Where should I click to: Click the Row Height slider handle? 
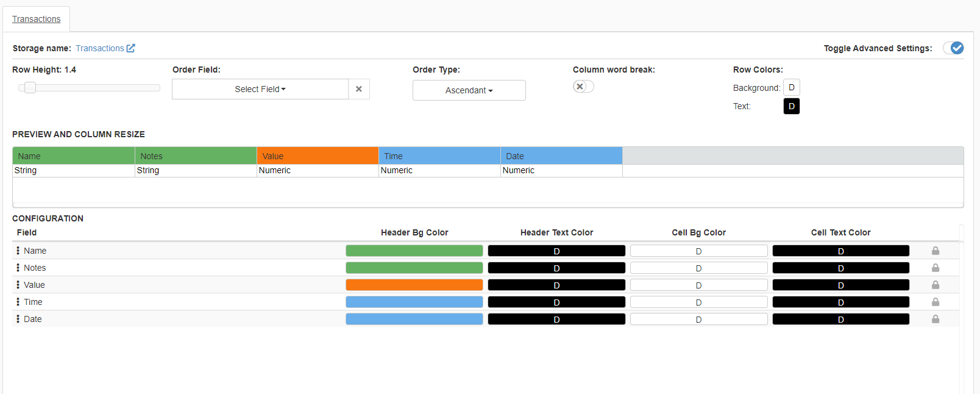(x=30, y=88)
